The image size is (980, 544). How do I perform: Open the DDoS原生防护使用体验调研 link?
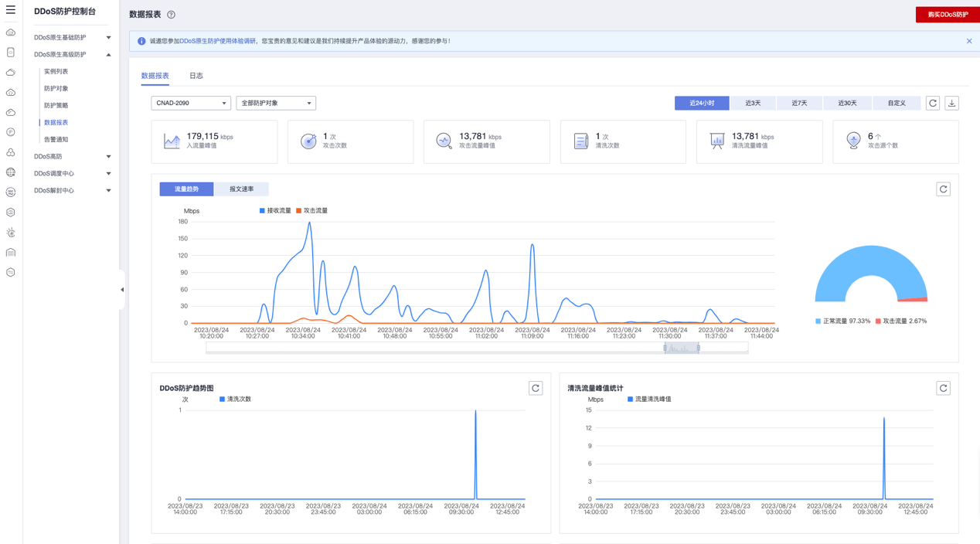pyautogui.click(x=217, y=41)
